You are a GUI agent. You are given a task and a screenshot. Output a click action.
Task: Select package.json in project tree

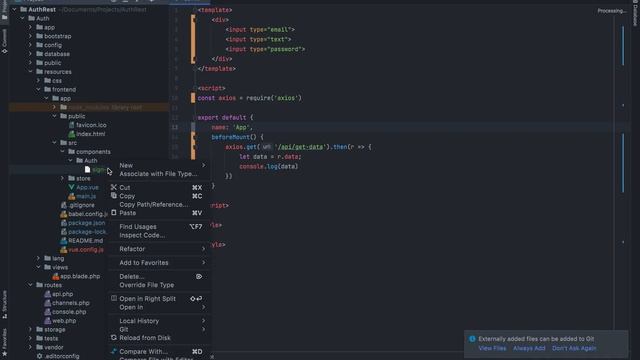click(87, 223)
